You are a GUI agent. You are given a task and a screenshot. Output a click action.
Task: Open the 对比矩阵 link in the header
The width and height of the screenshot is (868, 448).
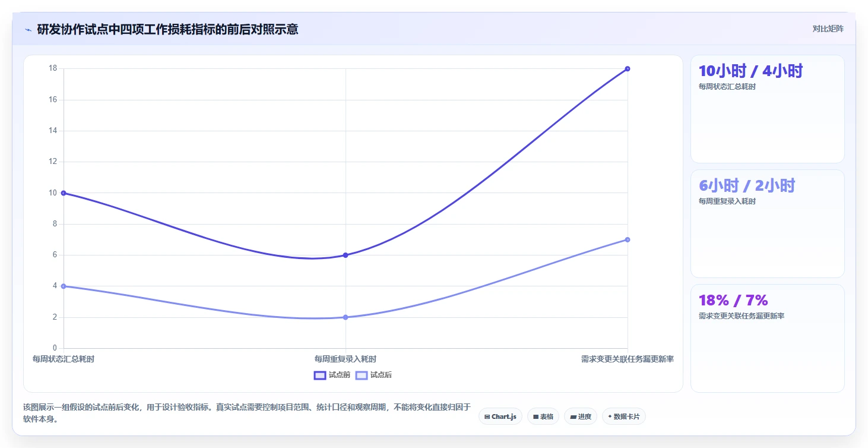(828, 29)
